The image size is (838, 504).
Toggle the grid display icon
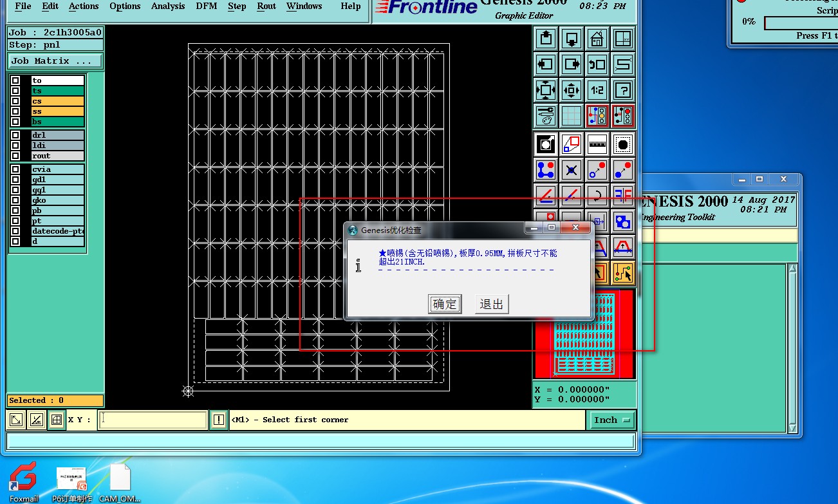(x=572, y=116)
